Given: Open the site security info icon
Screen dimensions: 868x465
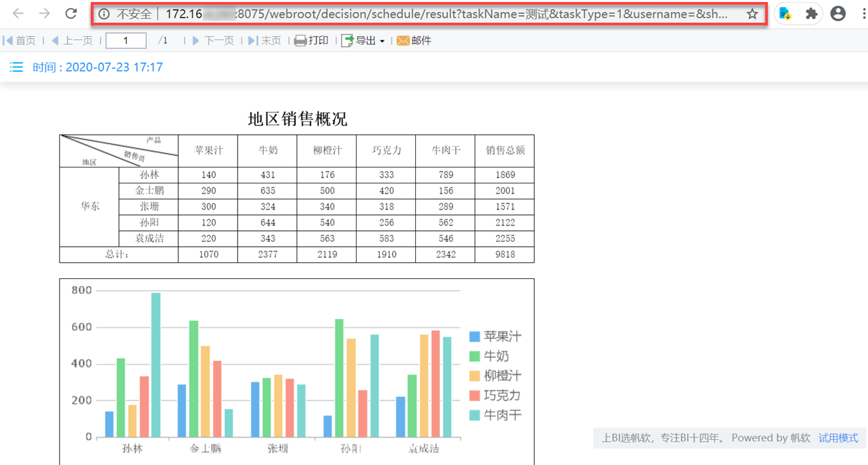Looking at the screenshot, I should [103, 14].
